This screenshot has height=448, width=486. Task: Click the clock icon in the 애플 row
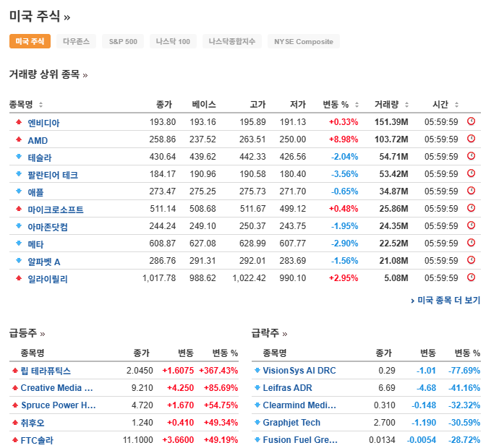click(471, 191)
